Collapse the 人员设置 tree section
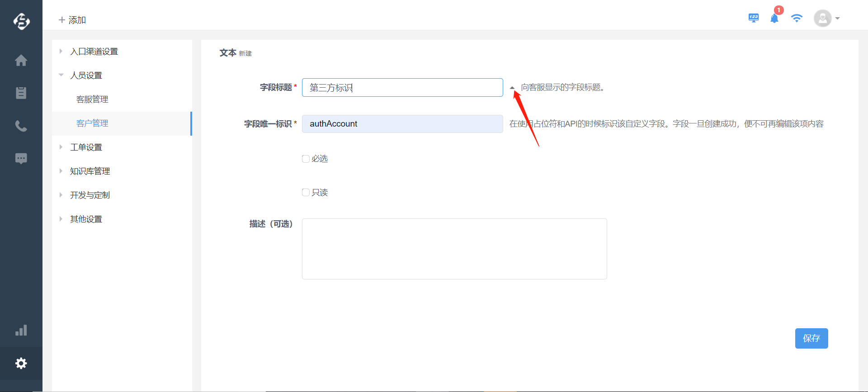 [61, 76]
